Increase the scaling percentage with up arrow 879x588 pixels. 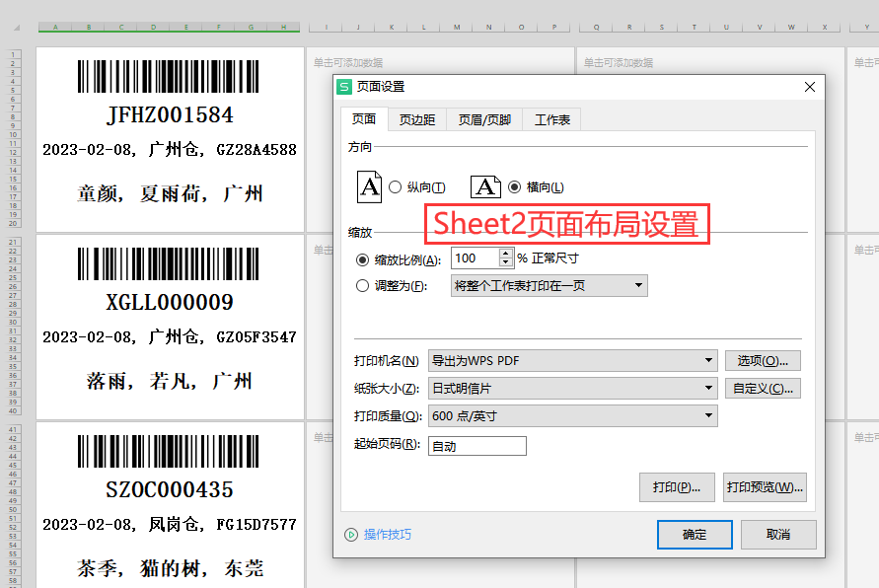(506, 254)
